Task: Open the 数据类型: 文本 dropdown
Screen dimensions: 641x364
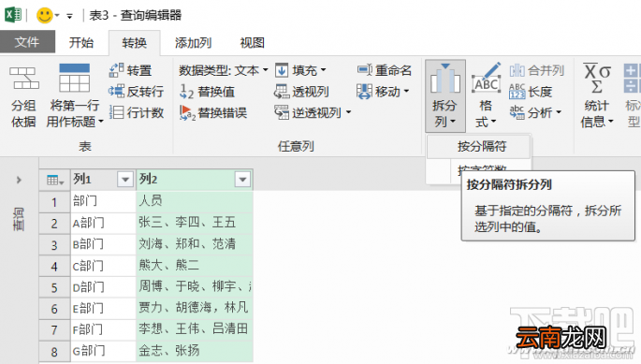Action: (224, 70)
